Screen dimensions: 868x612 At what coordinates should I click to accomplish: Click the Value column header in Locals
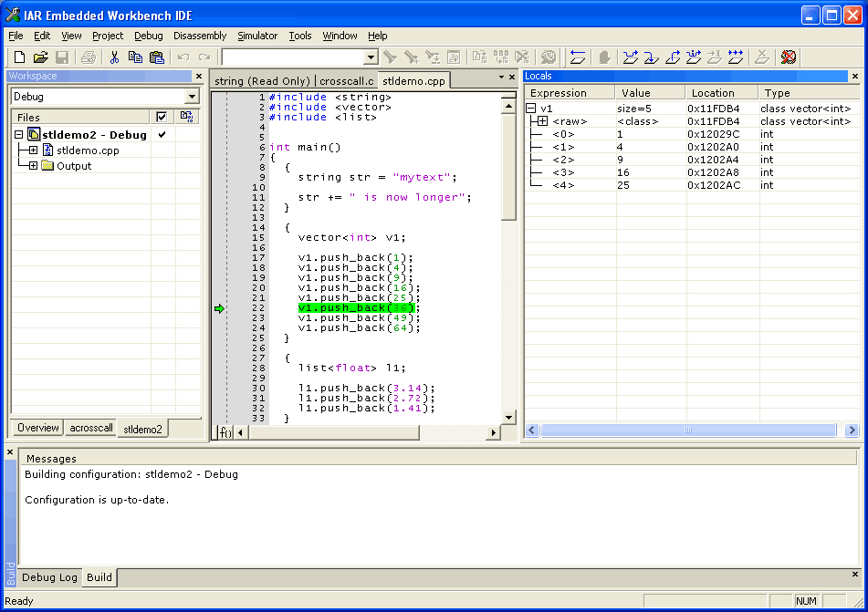click(651, 93)
